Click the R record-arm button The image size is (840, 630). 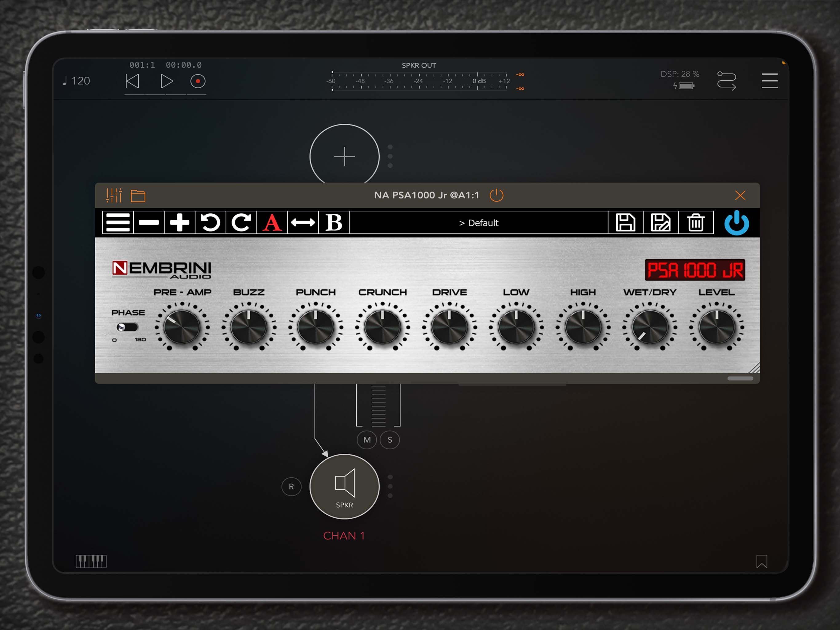coord(291,486)
